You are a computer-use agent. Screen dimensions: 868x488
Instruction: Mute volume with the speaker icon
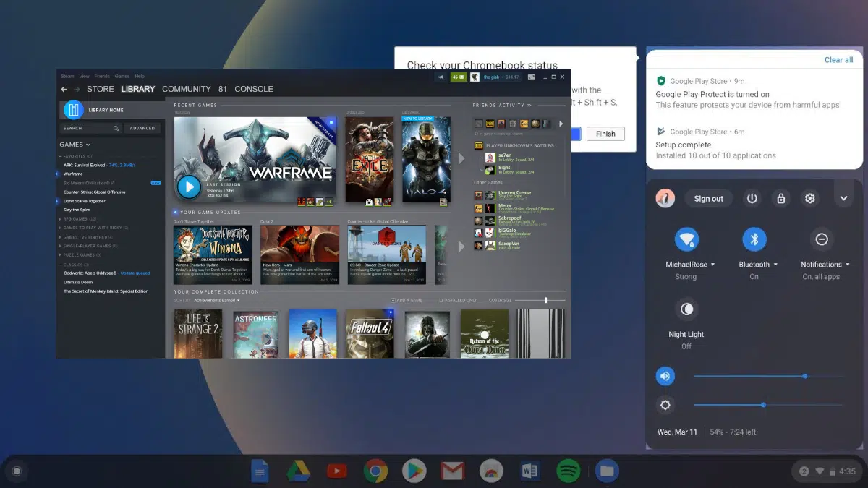(665, 376)
